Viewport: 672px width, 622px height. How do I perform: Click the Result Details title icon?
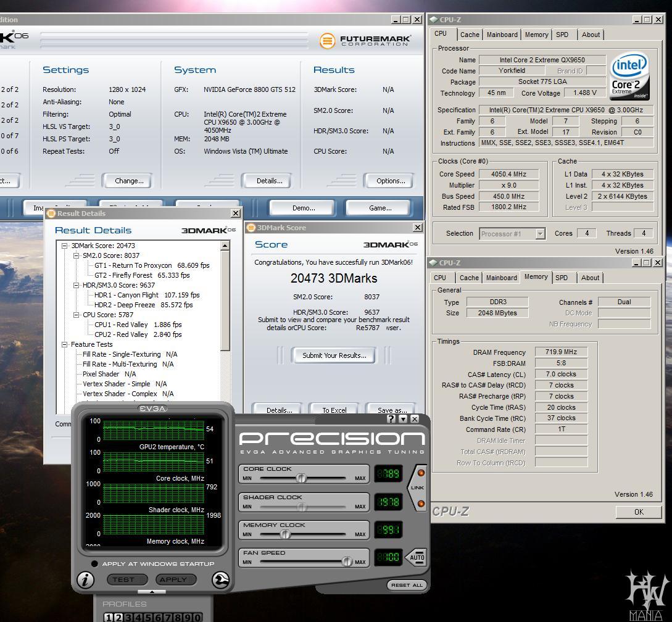pos(51,214)
